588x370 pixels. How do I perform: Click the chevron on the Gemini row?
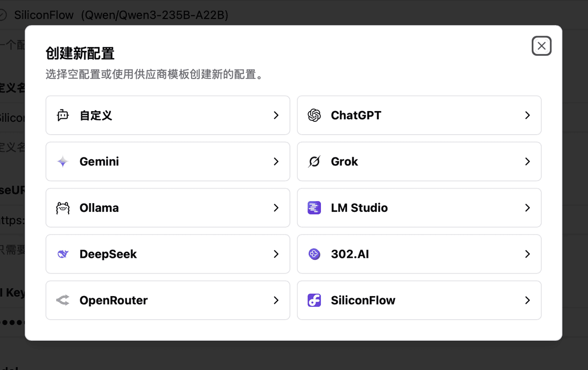tap(276, 162)
